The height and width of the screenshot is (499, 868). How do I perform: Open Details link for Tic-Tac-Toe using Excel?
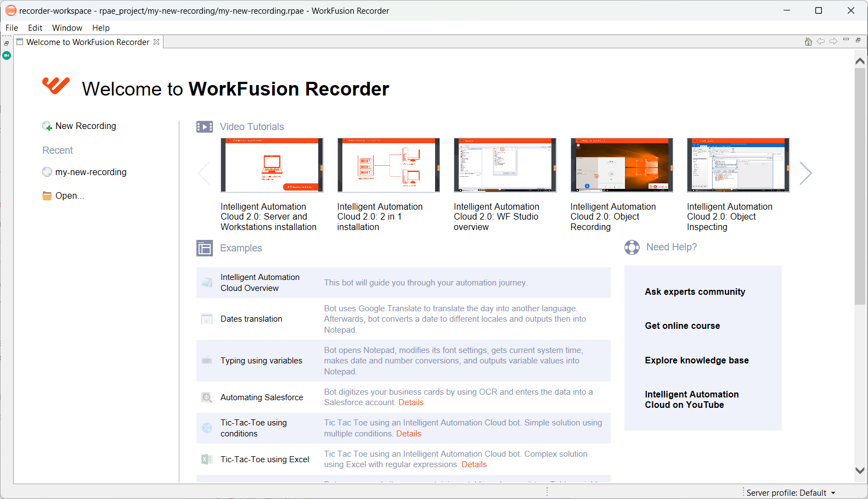474,464
